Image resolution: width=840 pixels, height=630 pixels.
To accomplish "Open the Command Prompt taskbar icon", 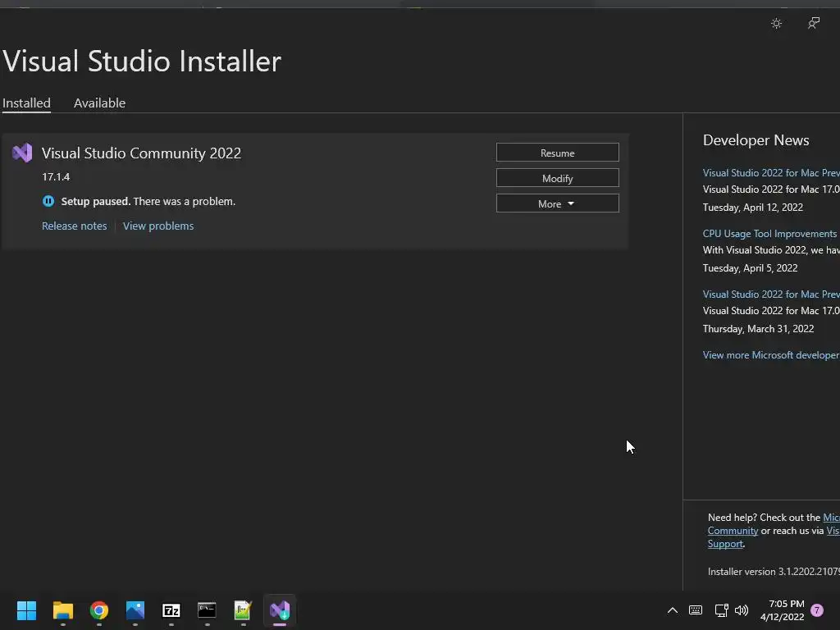I will [207, 610].
